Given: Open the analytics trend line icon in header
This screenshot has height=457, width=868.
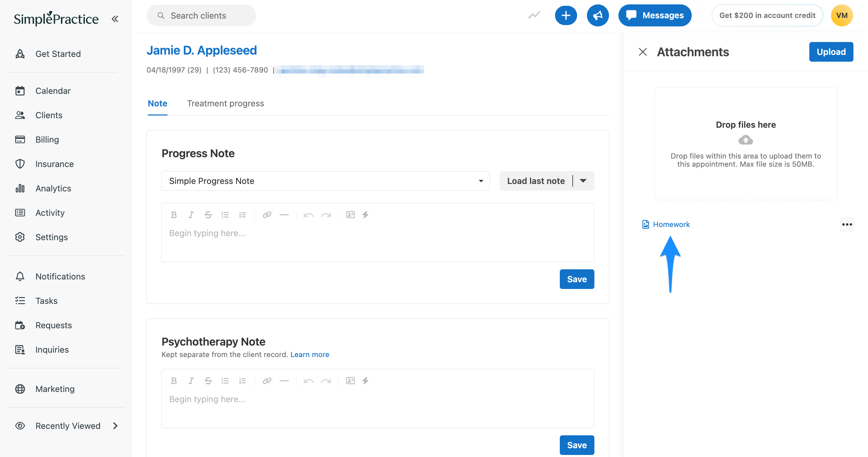Looking at the screenshot, I should (534, 15).
